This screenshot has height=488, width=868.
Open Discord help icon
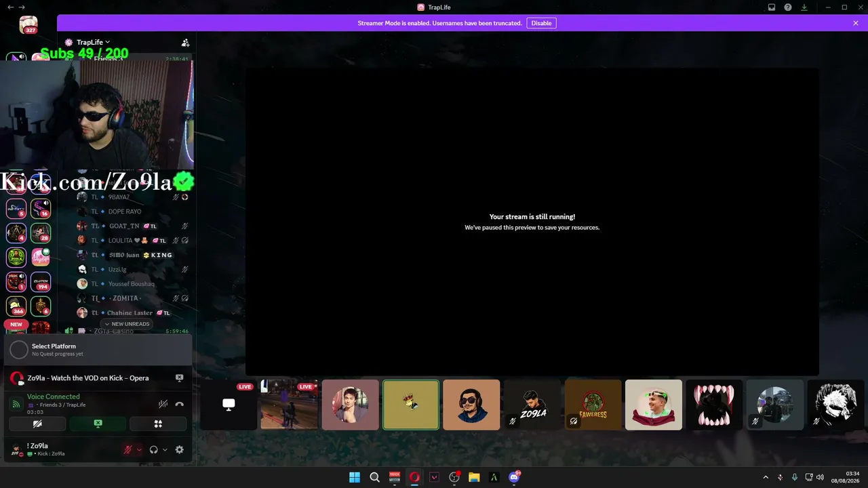(788, 7)
